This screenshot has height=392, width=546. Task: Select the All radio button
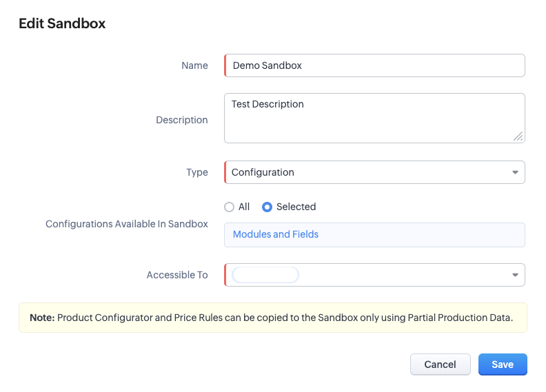click(x=229, y=207)
